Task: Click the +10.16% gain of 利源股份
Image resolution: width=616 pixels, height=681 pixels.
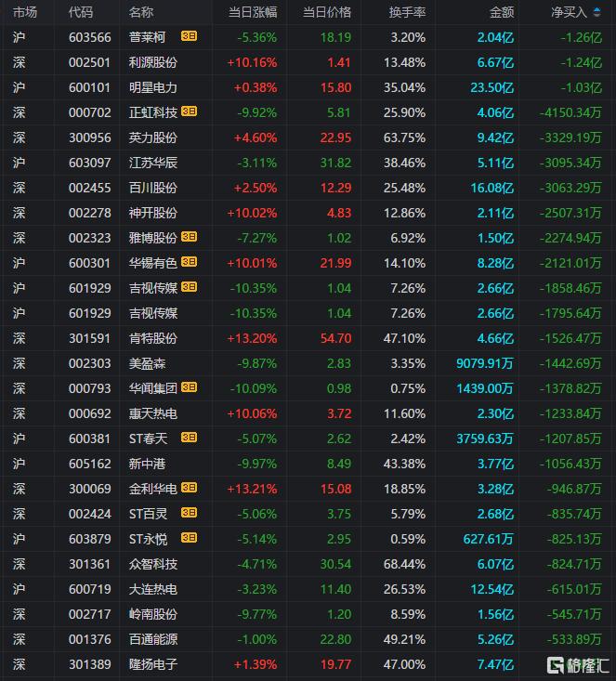Action: tap(252, 62)
